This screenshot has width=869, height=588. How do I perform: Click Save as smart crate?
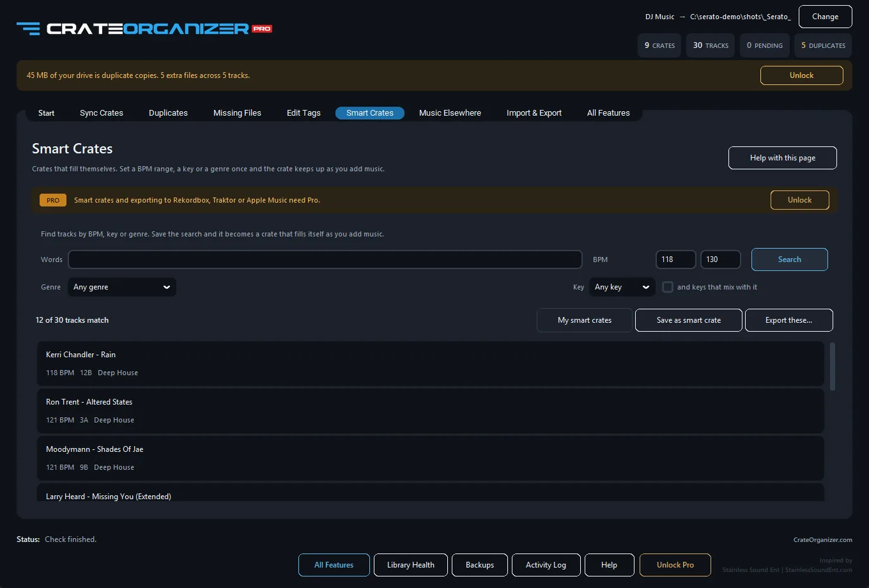pyautogui.click(x=689, y=320)
